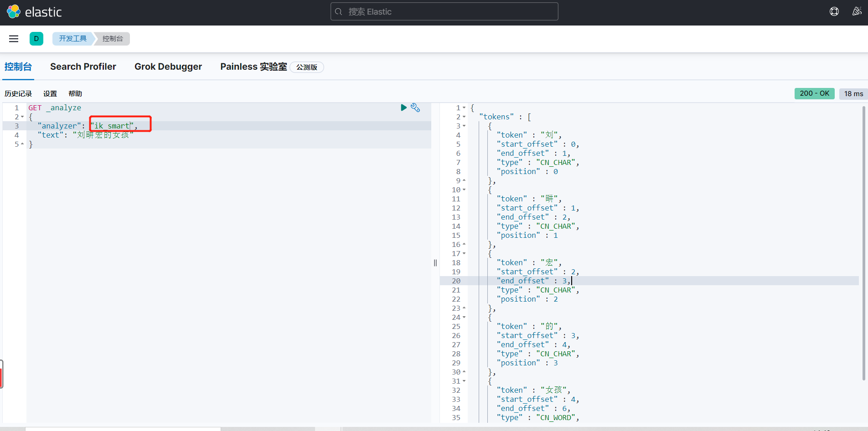Click the 公测版 beta badge
Image resolution: width=868 pixels, height=431 pixels.
click(x=307, y=67)
